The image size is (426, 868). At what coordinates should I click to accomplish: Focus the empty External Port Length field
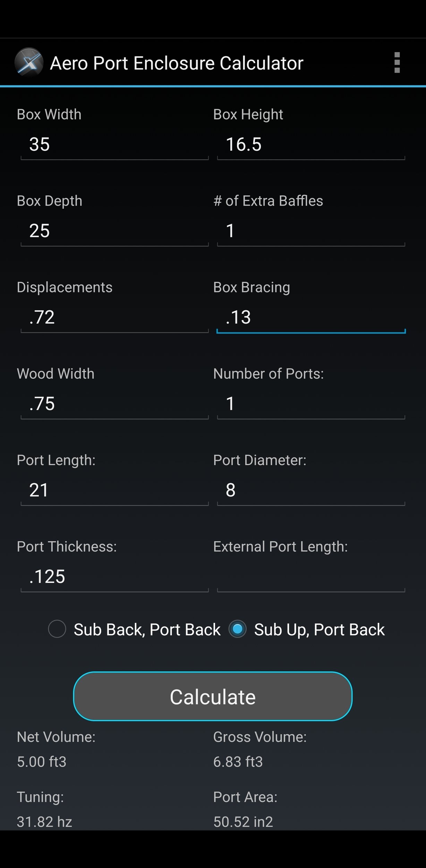[x=311, y=577]
